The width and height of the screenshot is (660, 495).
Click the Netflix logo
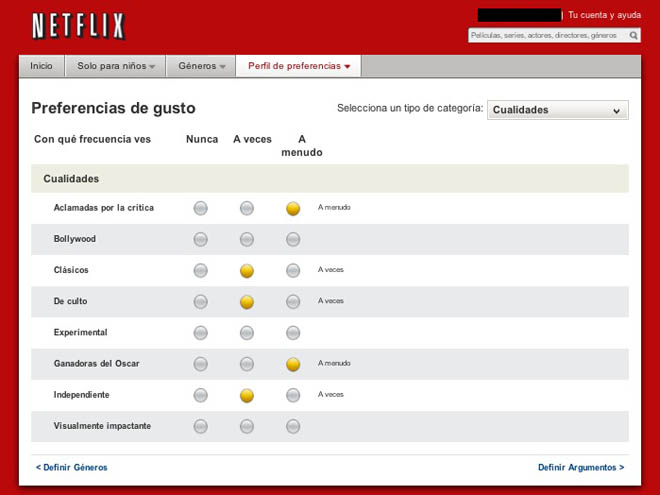click(x=78, y=26)
